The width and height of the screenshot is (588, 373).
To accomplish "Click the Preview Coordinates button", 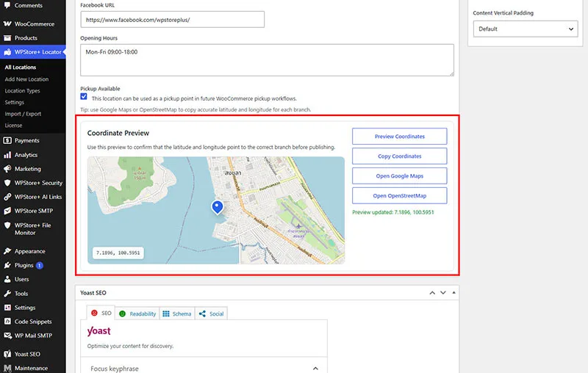I will 399,137.
